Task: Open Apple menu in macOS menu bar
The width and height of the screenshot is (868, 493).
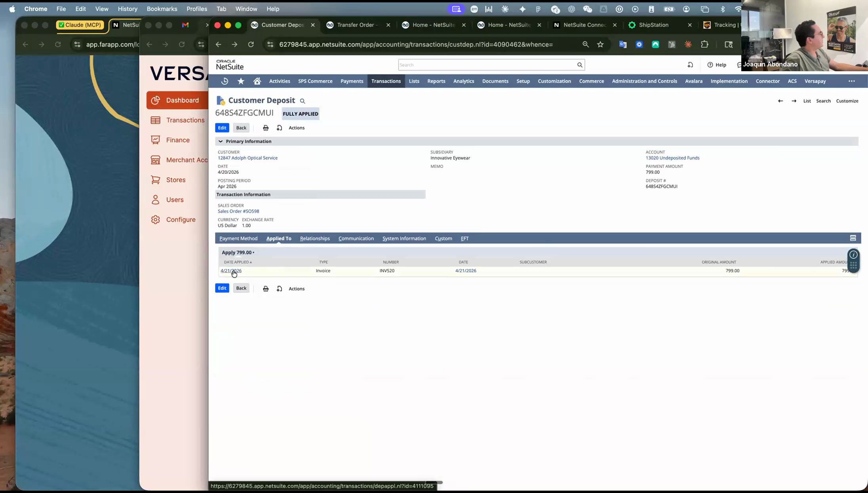Action: tap(12, 9)
